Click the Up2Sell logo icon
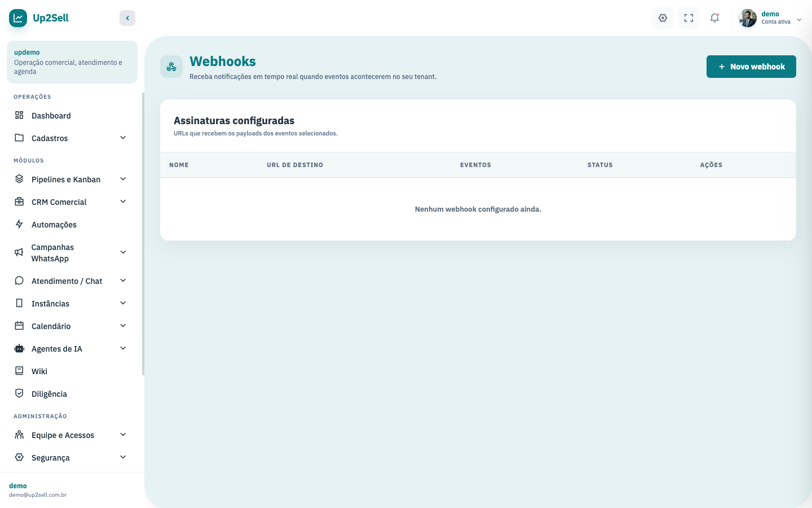This screenshot has width=812, height=508. tap(18, 18)
